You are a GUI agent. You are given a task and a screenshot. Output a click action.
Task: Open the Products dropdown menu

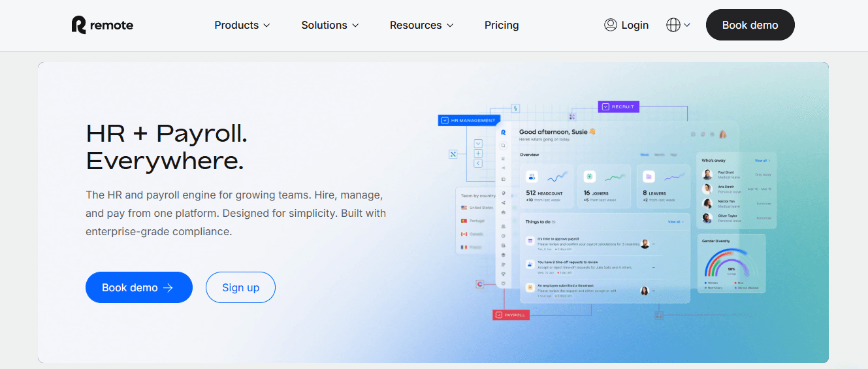tap(242, 25)
